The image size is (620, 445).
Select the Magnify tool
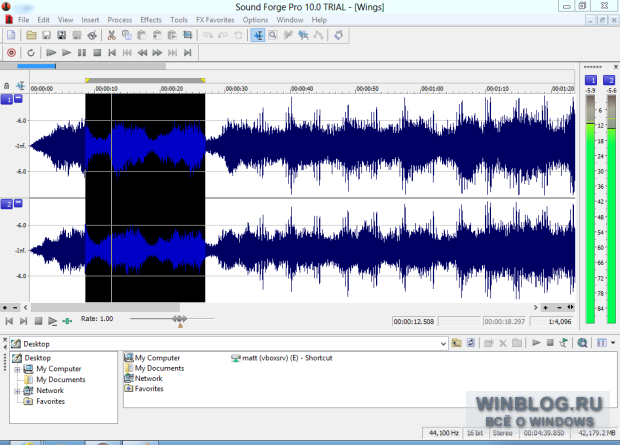click(273, 35)
